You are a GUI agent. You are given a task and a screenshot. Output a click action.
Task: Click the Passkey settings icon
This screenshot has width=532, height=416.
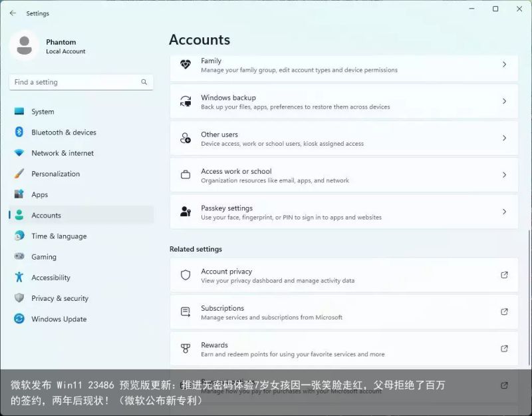186,212
